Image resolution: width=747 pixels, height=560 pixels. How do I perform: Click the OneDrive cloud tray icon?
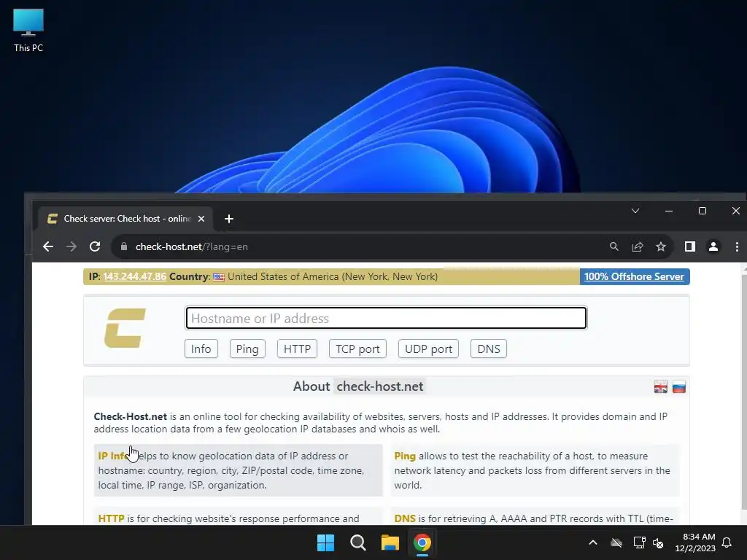click(616, 542)
